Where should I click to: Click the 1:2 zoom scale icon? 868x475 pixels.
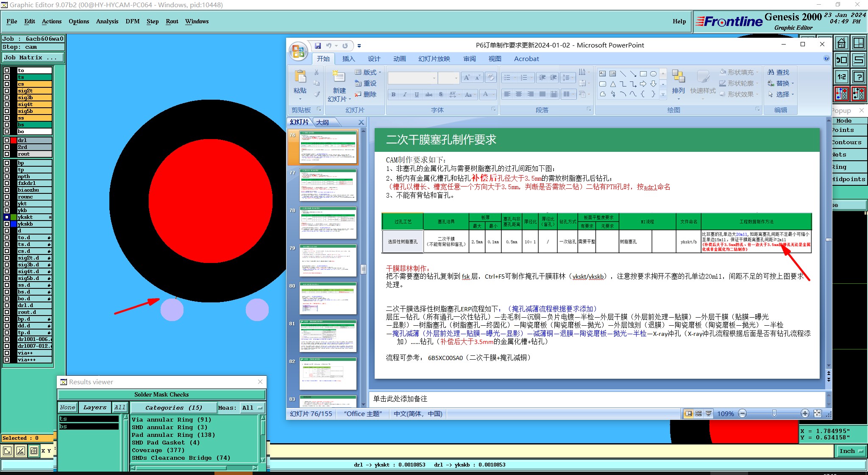click(841, 77)
